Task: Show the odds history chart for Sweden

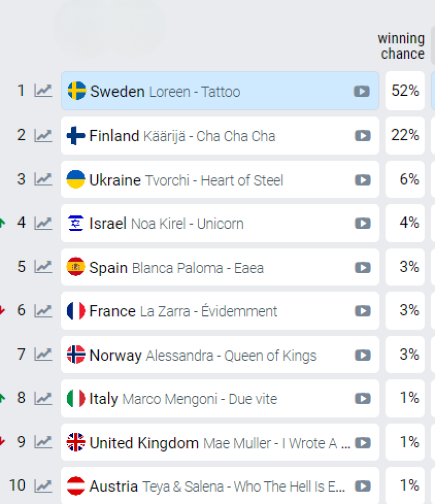Action: (43, 91)
